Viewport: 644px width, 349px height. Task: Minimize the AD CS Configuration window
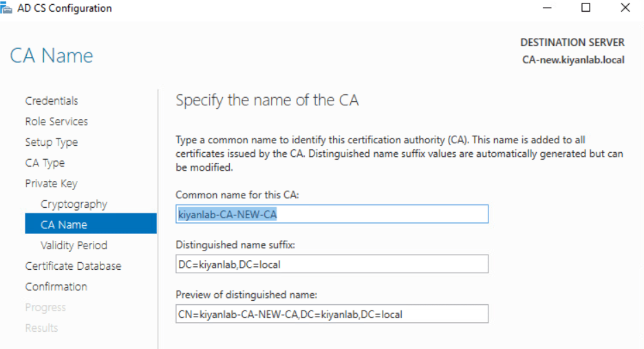pyautogui.click(x=547, y=8)
